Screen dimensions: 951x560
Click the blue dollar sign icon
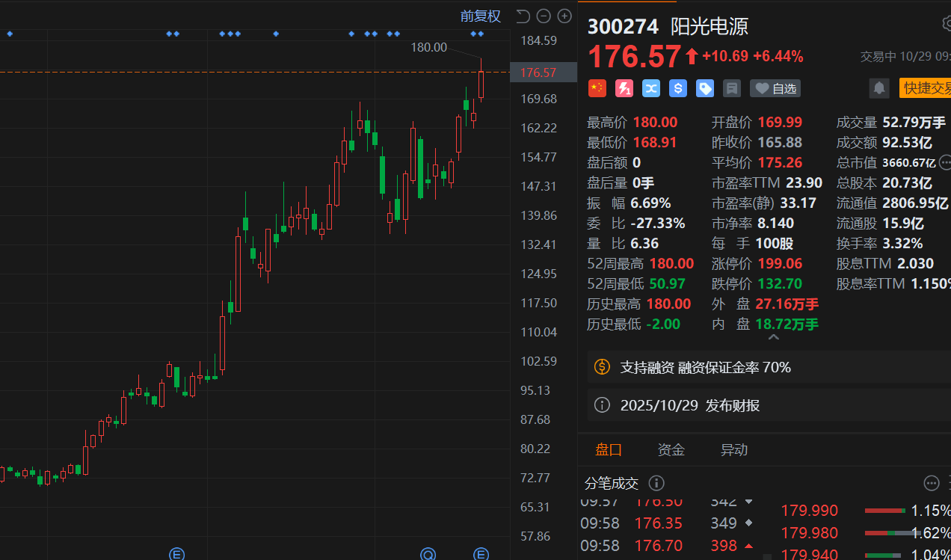click(677, 88)
